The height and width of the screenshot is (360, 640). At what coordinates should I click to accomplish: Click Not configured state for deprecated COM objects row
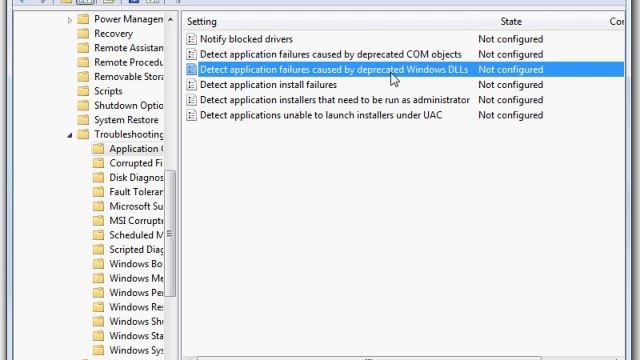click(511, 54)
